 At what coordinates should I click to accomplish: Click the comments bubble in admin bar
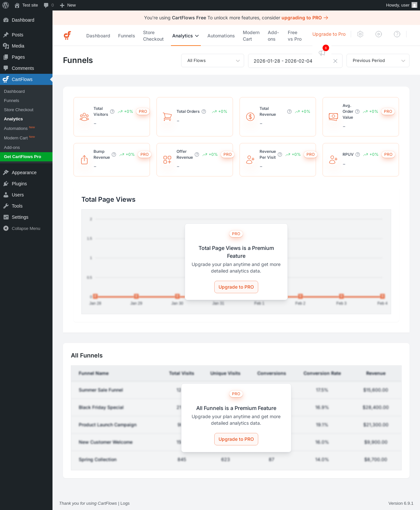tap(49, 5)
